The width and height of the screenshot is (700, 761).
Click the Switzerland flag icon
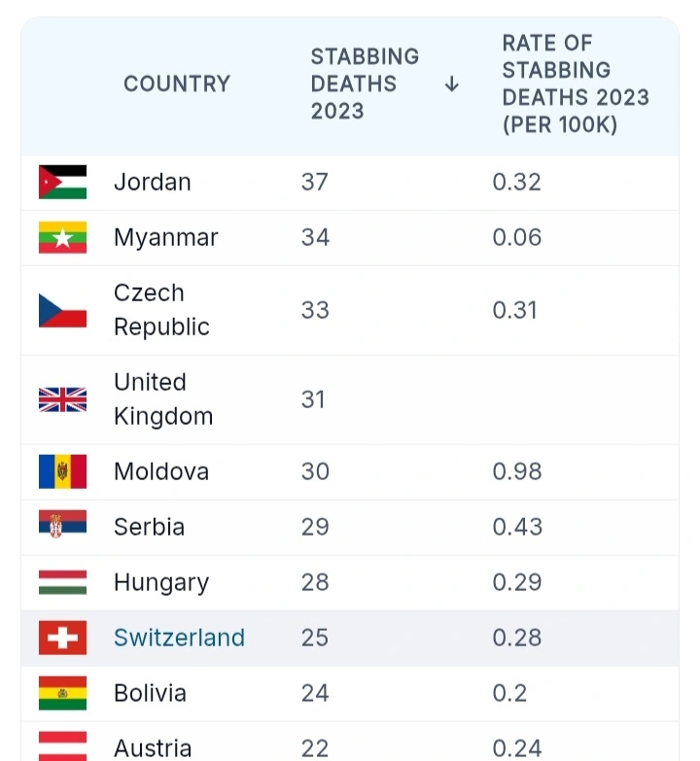click(x=62, y=638)
